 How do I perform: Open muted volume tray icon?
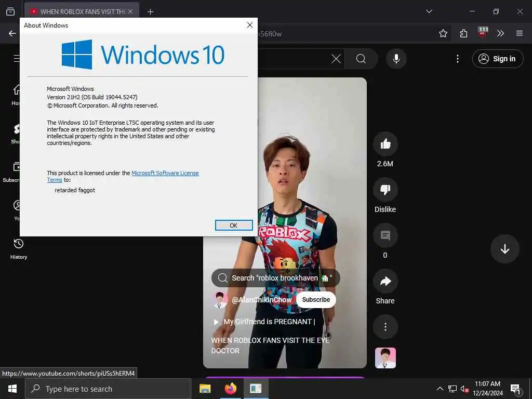pos(464,389)
